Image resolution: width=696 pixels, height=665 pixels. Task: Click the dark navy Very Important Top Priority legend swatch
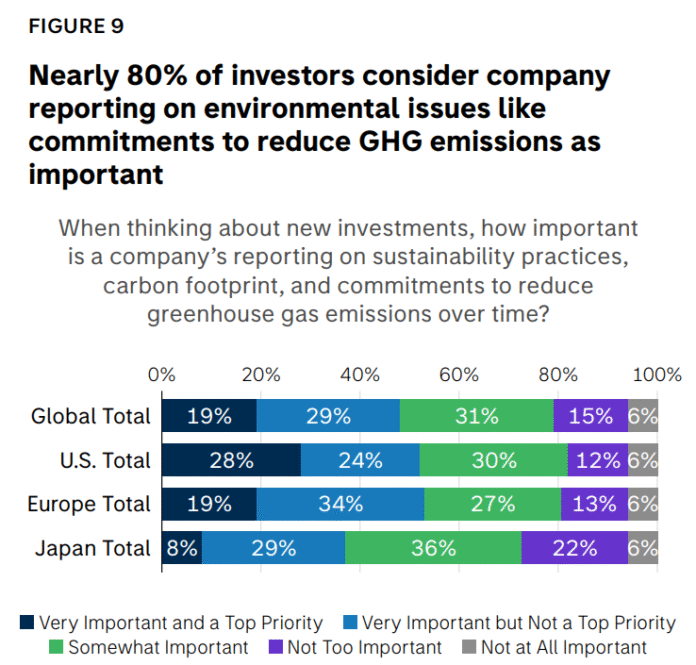click(27, 624)
